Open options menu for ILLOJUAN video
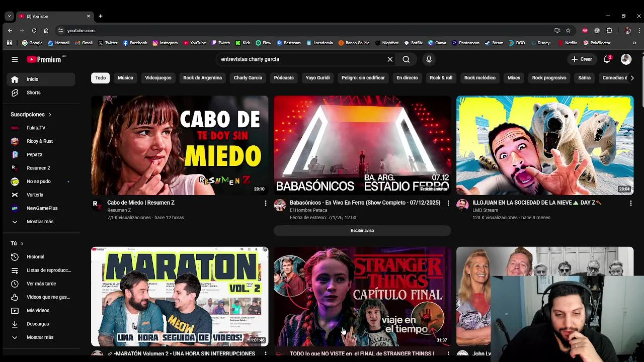Image resolution: width=644 pixels, height=362 pixels. coord(630,203)
